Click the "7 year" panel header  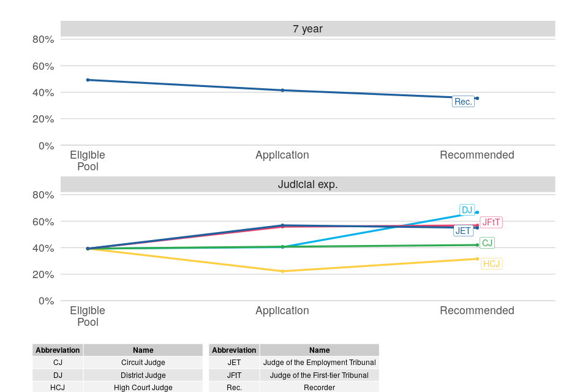click(x=307, y=29)
